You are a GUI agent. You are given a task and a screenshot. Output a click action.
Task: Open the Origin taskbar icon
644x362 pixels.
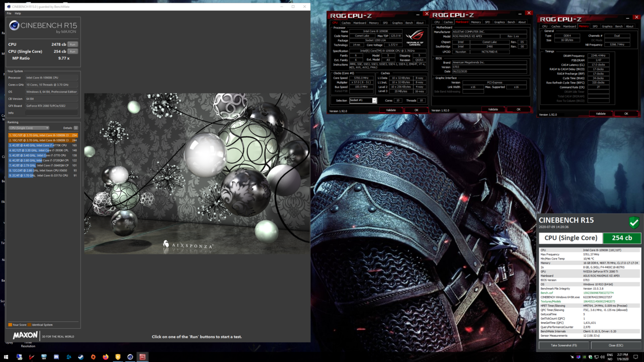click(93, 357)
